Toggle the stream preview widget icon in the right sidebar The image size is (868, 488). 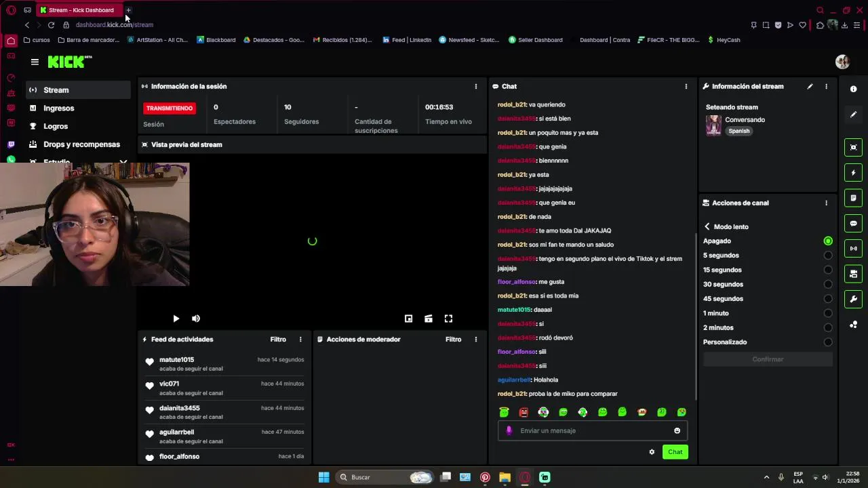click(853, 147)
